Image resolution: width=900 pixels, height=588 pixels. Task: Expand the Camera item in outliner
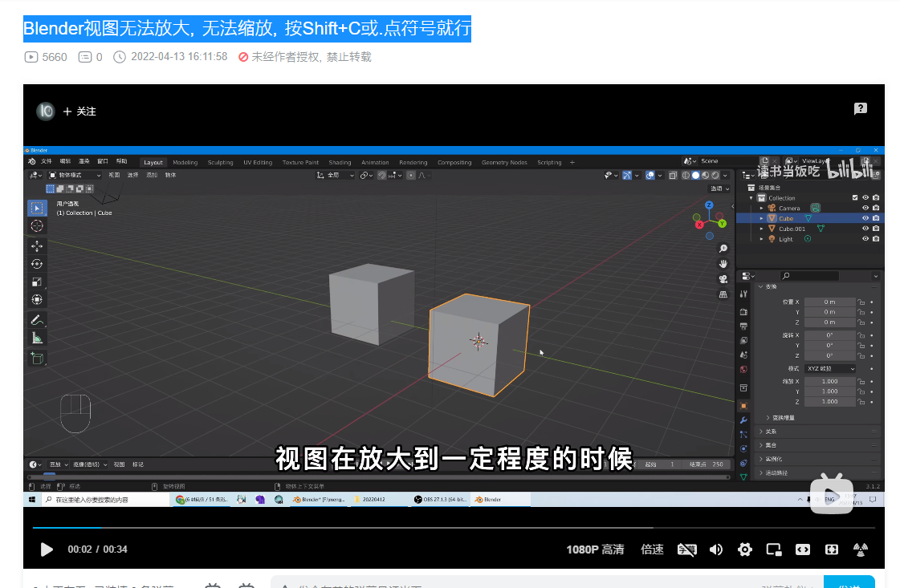point(762,209)
